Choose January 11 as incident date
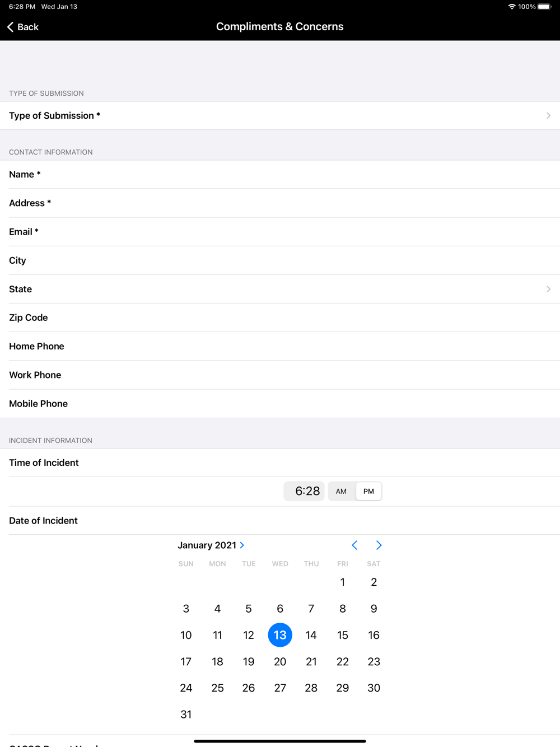The image size is (560, 747). point(217,635)
